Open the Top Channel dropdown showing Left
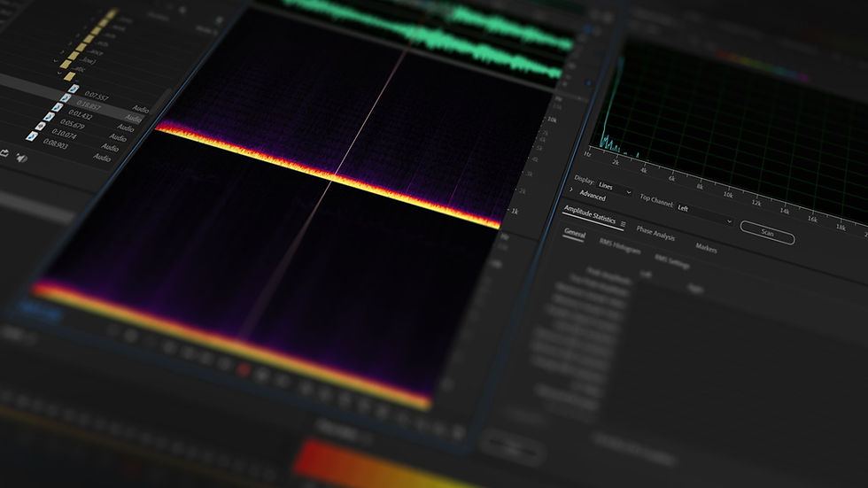The image size is (868, 488). pos(703,213)
